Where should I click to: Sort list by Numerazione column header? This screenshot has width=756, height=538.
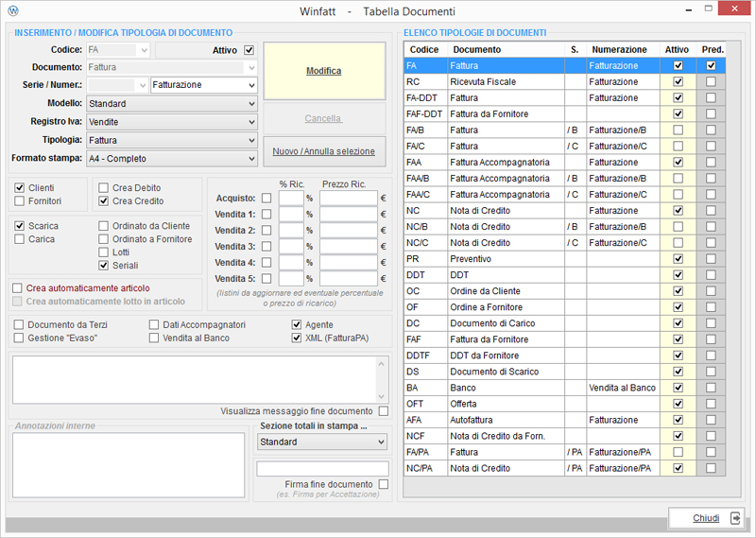pyautogui.click(x=623, y=50)
